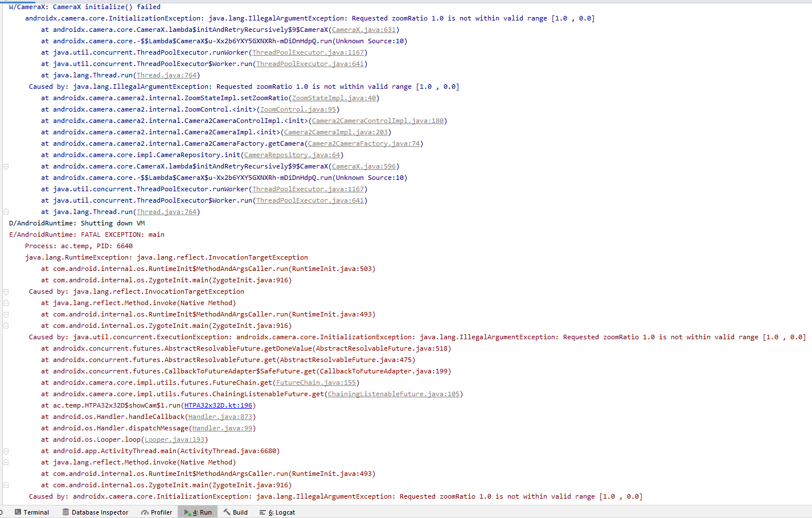Screen dimensions: 812x518
Task: Click the Database Inspector cylinder icon
Action: [66, 512]
